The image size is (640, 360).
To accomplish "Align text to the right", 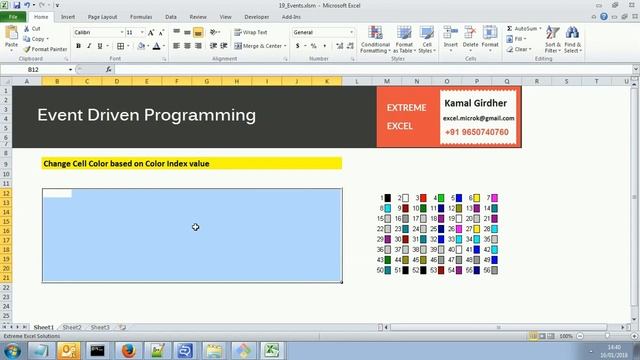I will click(198, 46).
